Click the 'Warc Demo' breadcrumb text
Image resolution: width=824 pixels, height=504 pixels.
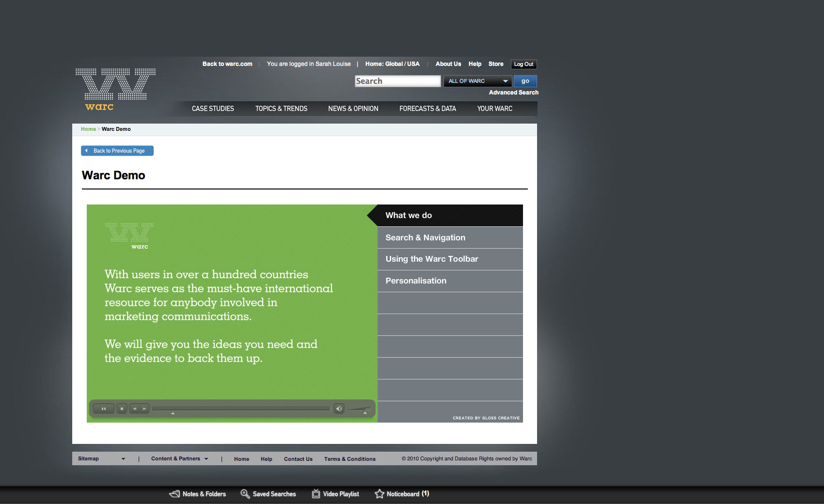(x=116, y=129)
